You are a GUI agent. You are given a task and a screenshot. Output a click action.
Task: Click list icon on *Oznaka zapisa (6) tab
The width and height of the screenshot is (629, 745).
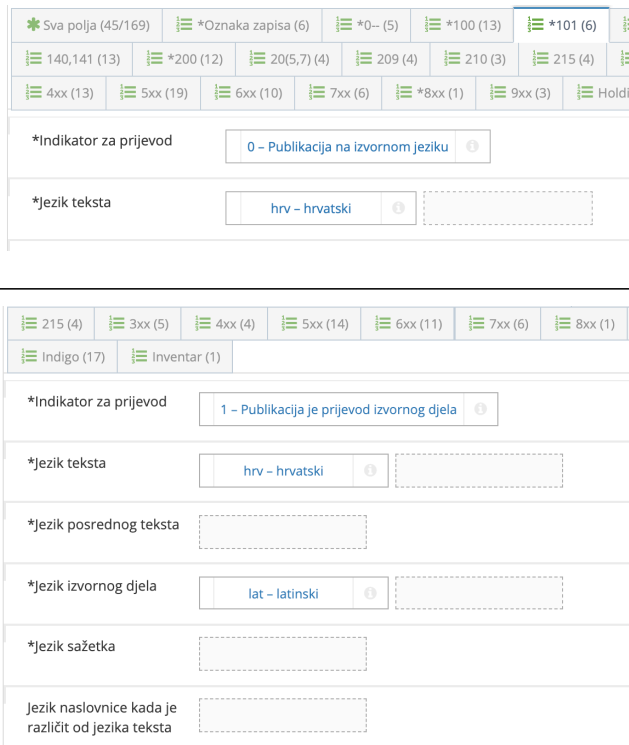tap(184, 23)
